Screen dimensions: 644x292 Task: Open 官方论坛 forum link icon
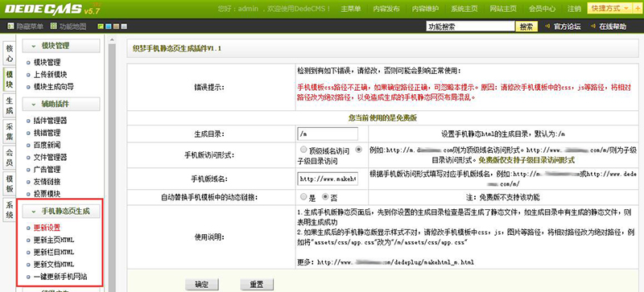(547, 27)
